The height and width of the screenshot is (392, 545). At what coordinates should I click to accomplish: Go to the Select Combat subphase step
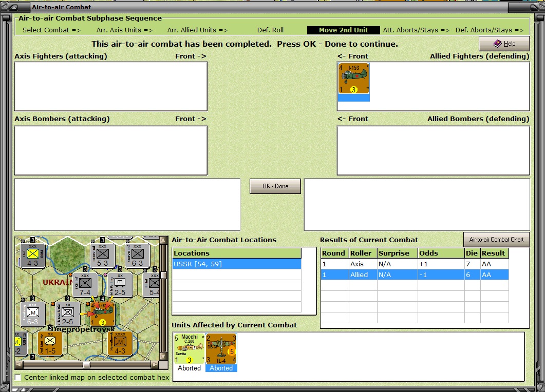tap(51, 30)
